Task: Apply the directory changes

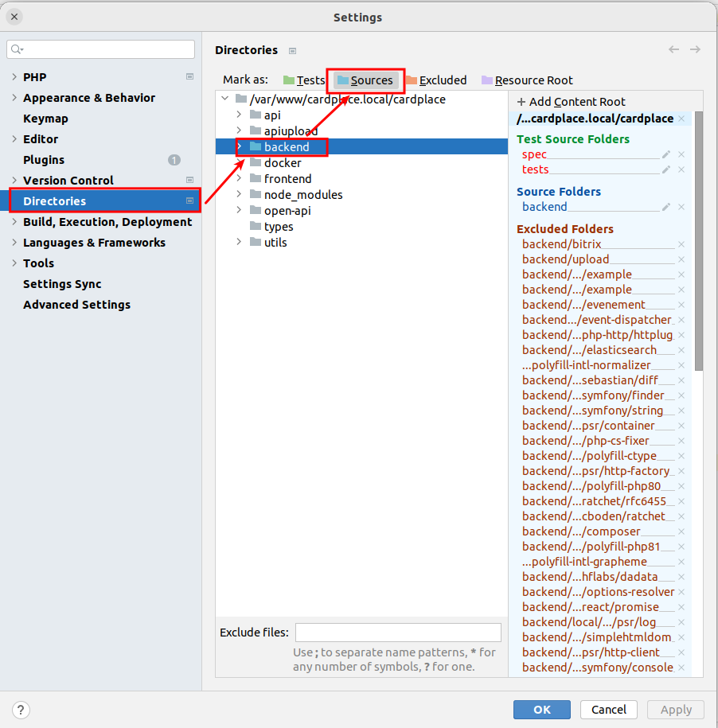Action: coord(675,709)
